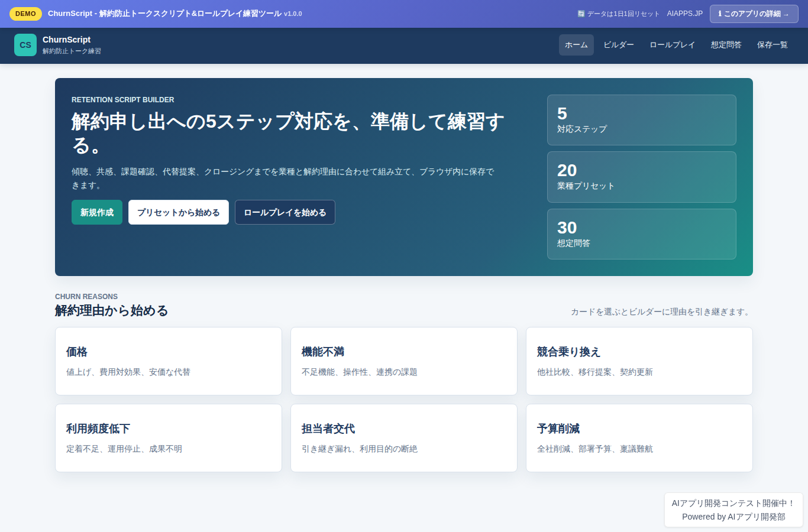
Task: Select the 担当者交代 reason card
Action: coord(404,438)
